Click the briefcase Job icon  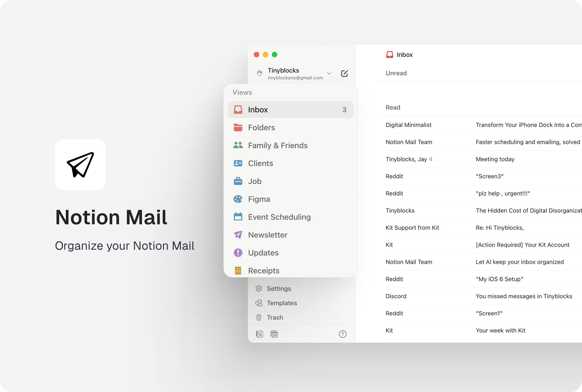(238, 181)
